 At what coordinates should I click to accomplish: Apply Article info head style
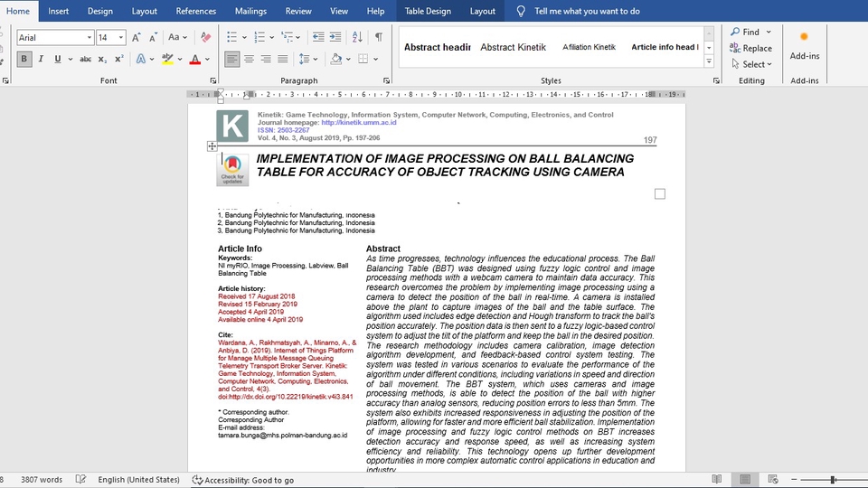[x=665, y=47]
